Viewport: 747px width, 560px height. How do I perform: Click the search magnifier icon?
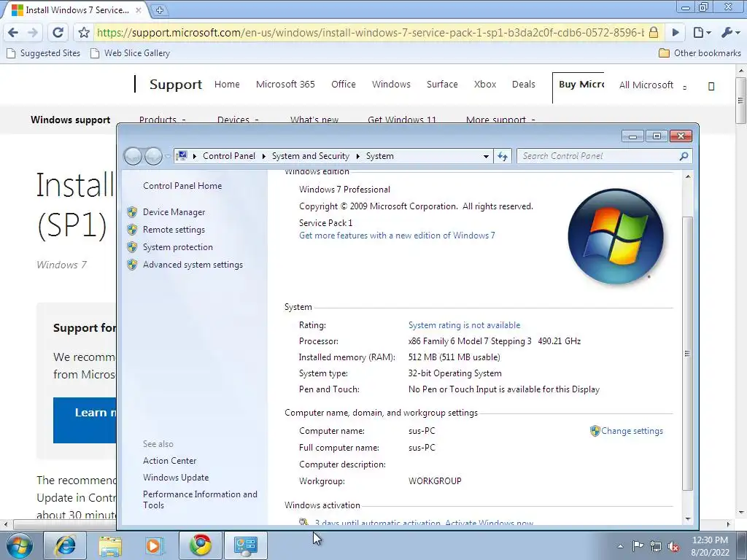coord(684,156)
